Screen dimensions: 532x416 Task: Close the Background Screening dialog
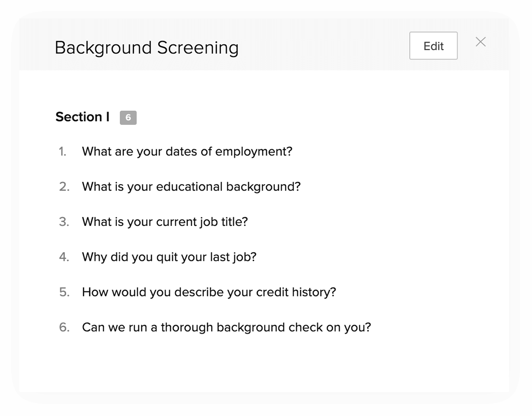coord(480,42)
